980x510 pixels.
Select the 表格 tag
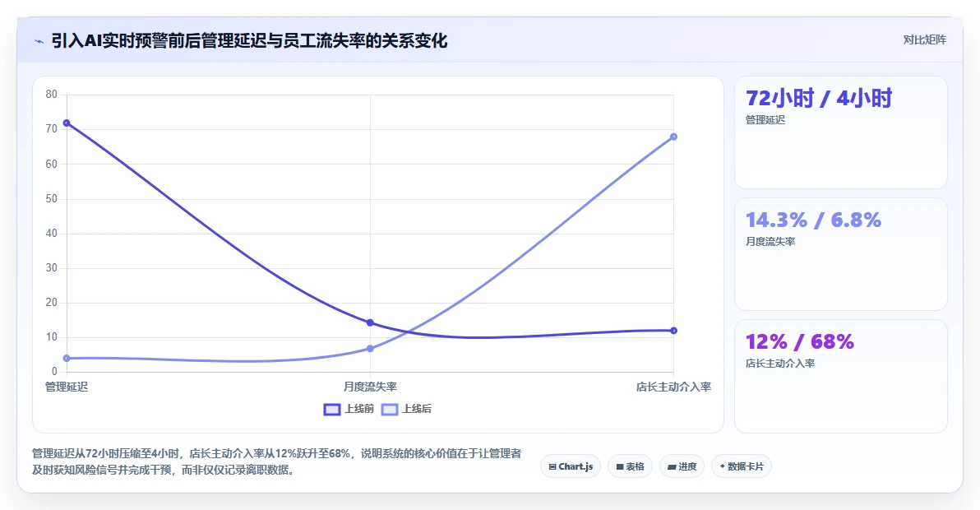[630, 466]
